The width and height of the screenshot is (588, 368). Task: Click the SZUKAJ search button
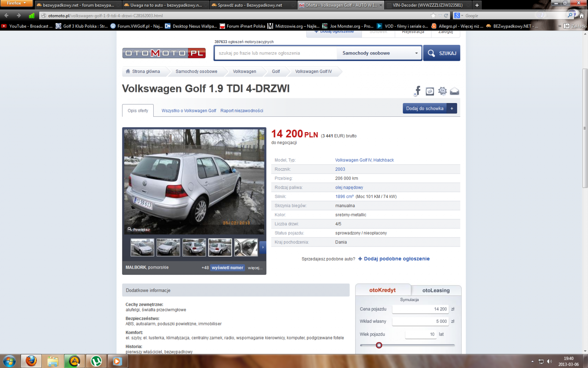click(441, 53)
